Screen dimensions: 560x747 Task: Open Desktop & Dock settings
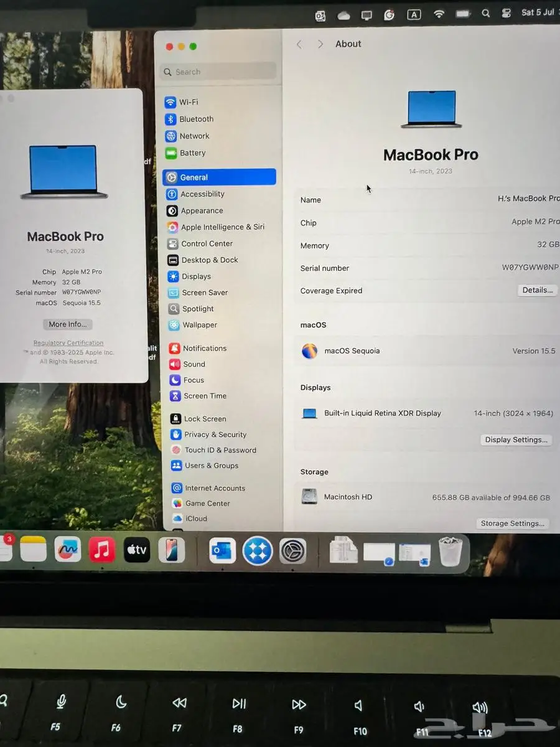(x=203, y=260)
